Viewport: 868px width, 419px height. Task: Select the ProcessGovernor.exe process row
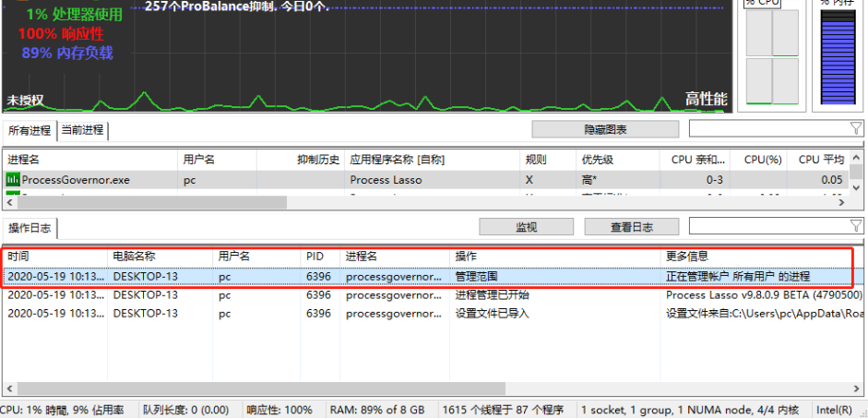click(425, 180)
